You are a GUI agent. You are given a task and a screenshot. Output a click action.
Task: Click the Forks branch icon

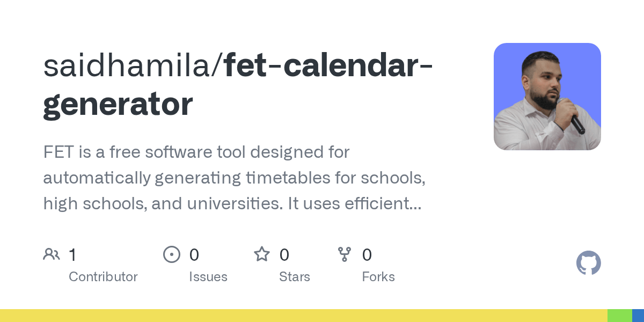point(344,254)
